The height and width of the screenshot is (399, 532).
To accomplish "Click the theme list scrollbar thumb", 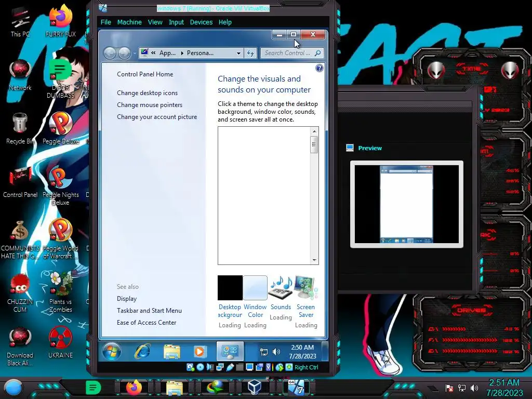I will (314, 144).
